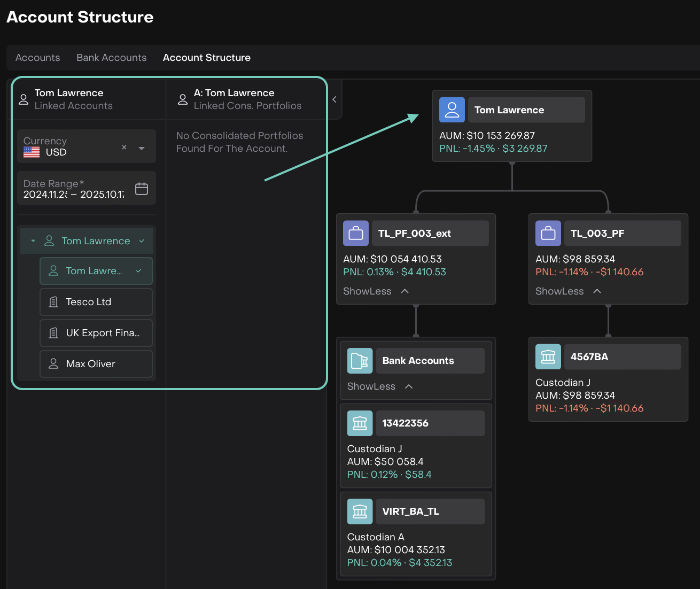Collapse the left side panel
The width and height of the screenshot is (700, 589).
click(x=335, y=99)
